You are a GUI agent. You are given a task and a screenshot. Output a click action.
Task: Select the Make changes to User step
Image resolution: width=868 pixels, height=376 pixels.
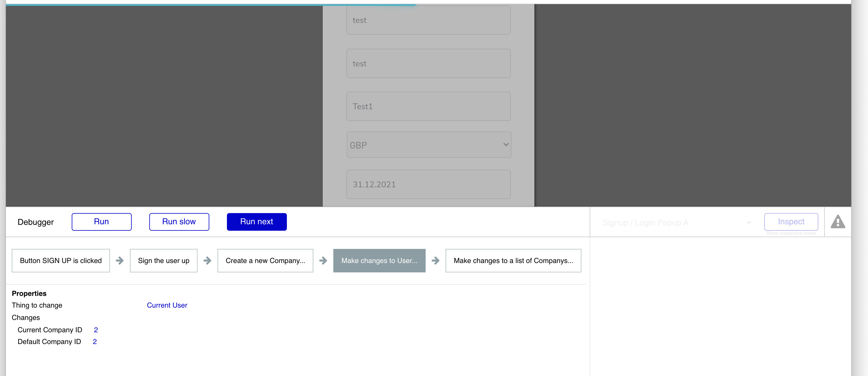(379, 261)
